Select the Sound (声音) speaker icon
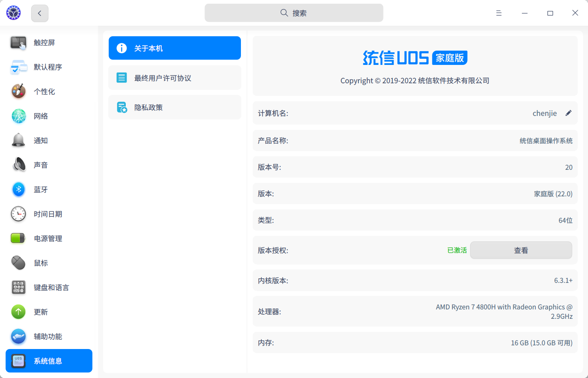Screen dimensions: 588x378 point(18,165)
